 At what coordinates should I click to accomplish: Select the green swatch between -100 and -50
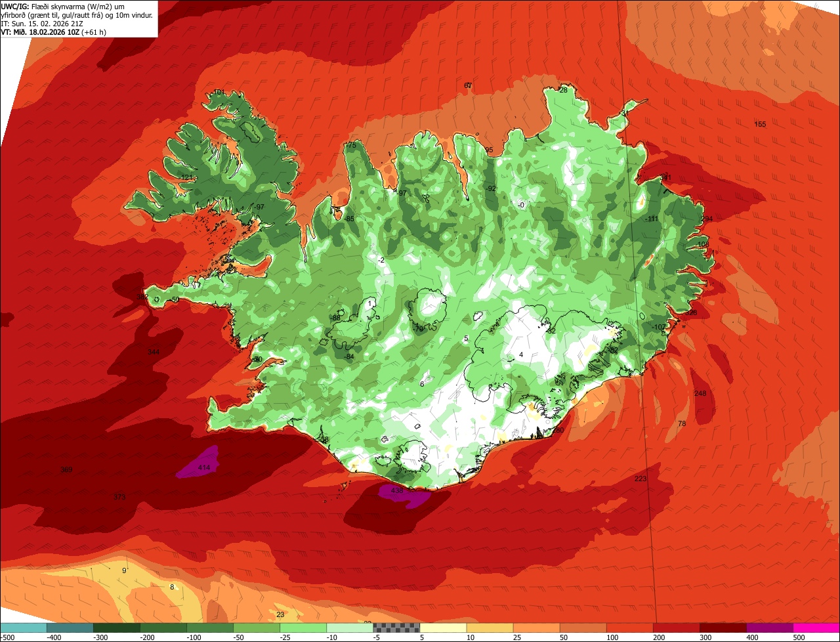(x=210, y=628)
